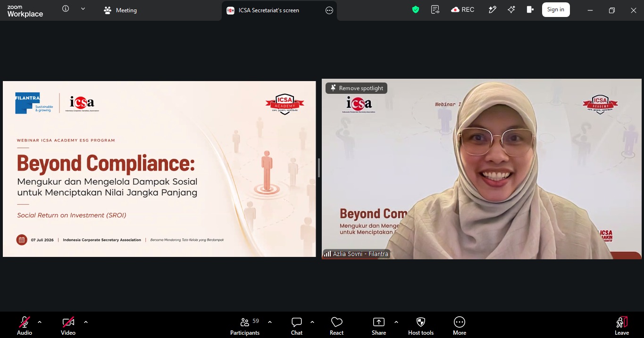Open the React heart menu

(x=337, y=325)
